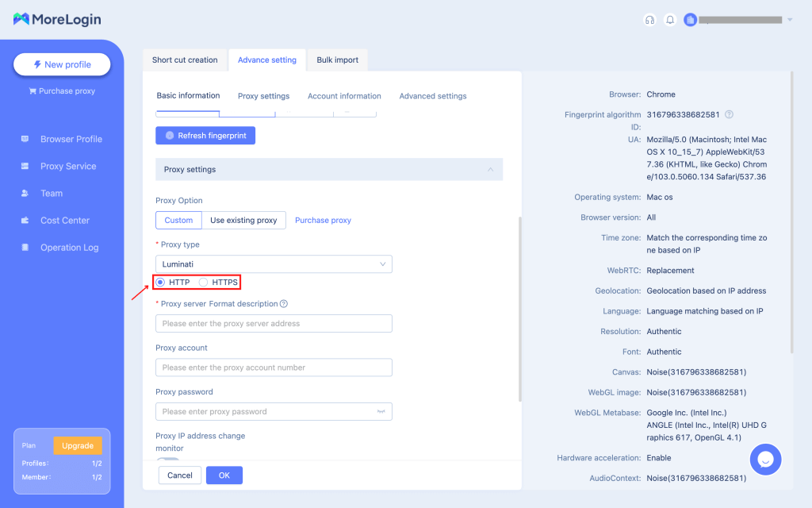Select the HTTPS radio button
The height and width of the screenshot is (508, 812).
[204, 282]
